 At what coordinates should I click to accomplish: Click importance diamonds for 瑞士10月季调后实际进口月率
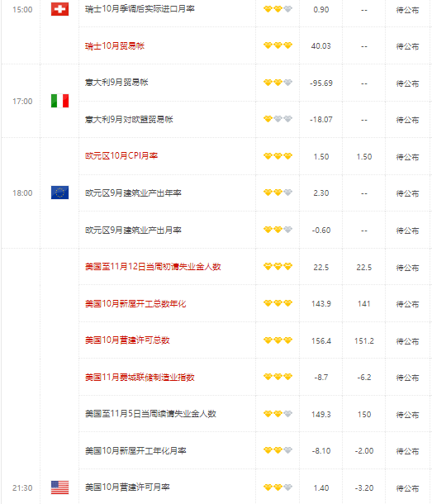tap(278, 9)
